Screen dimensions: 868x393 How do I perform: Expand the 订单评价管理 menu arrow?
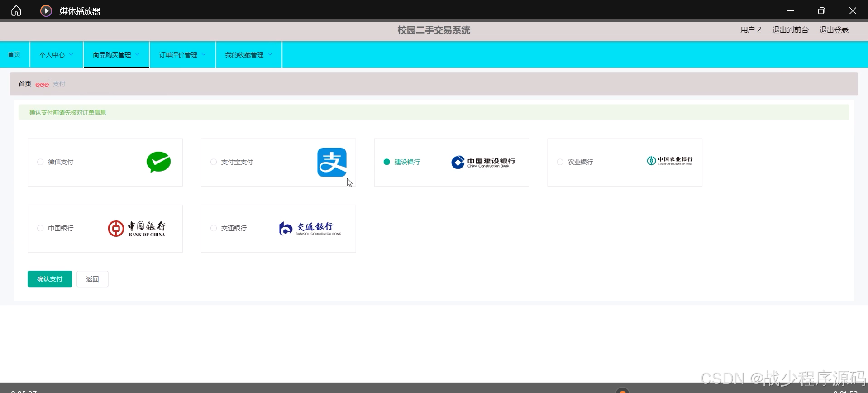pos(204,54)
